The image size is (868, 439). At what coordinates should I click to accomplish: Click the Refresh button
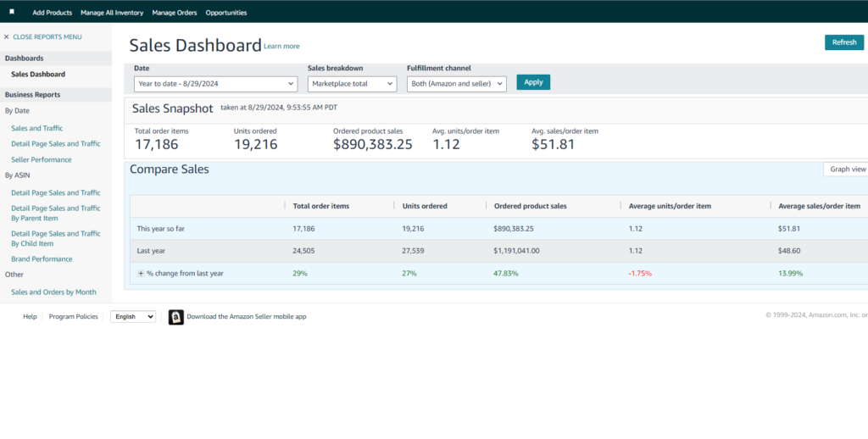(844, 42)
